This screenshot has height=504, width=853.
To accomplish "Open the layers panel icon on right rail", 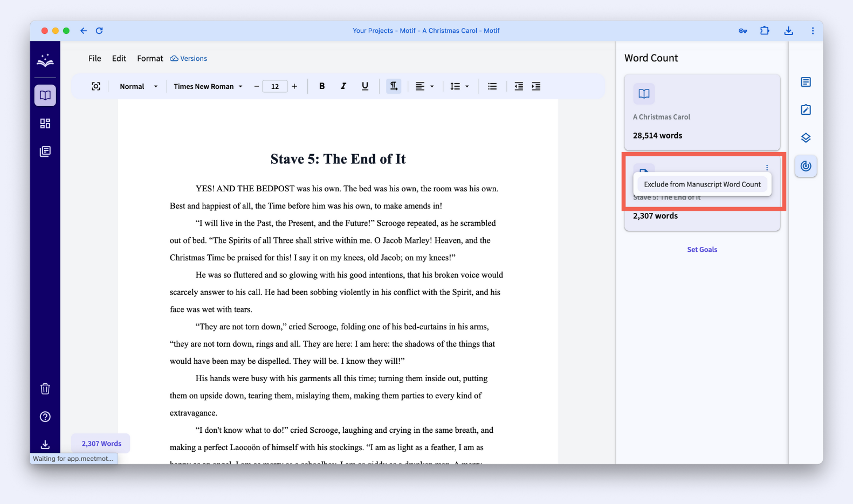I will [806, 138].
